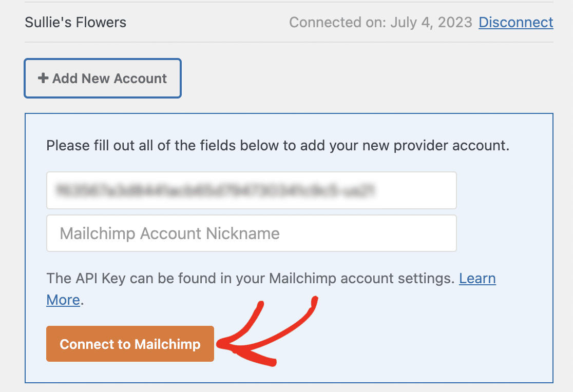The width and height of the screenshot is (573, 392).
Task: Click the word 'Learn' in the help link
Action: pyautogui.click(x=477, y=279)
